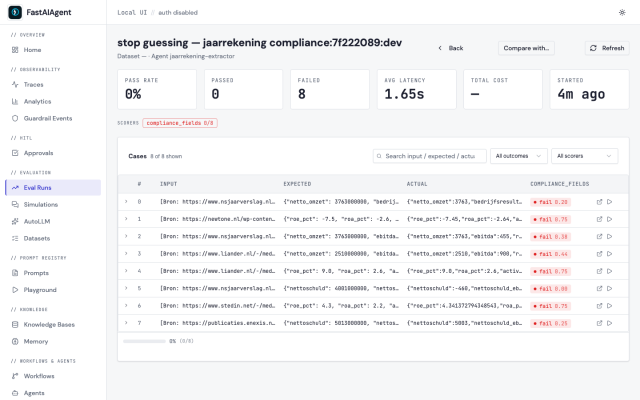Screen dimensions: 640x400
Task: Open the All outcomes dropdown
Action: click(x=518, y=156)
